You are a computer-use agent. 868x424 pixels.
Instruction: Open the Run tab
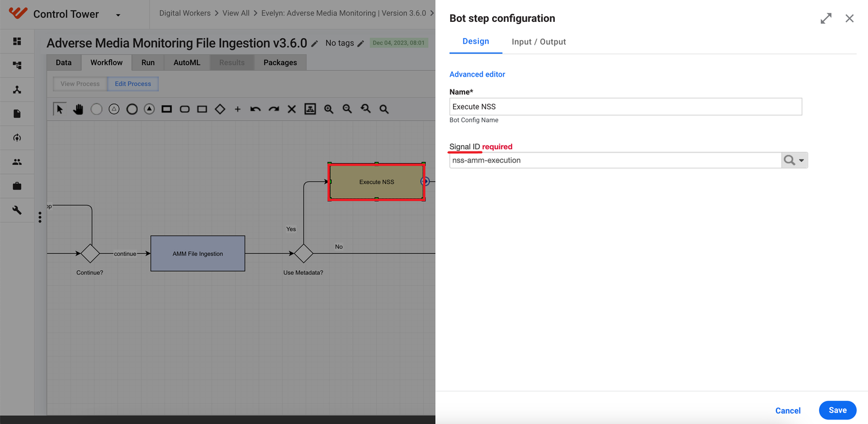click(148, 62)
